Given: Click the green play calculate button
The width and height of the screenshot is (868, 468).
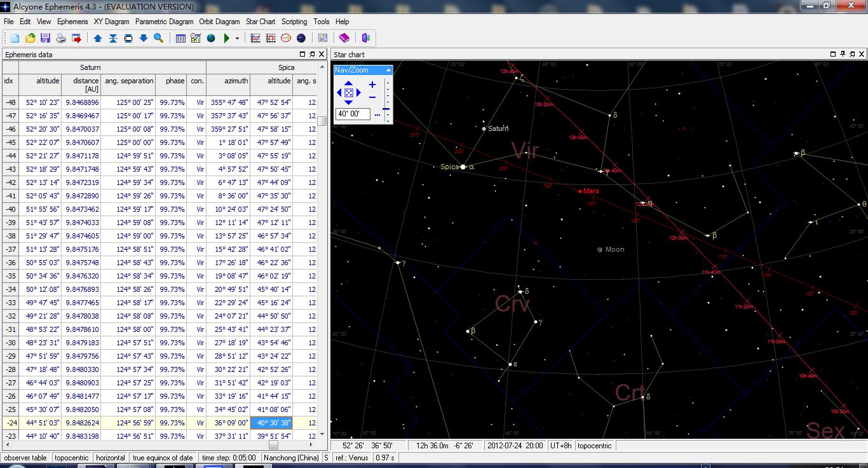Looking at the screenshot, I should 227,38.
